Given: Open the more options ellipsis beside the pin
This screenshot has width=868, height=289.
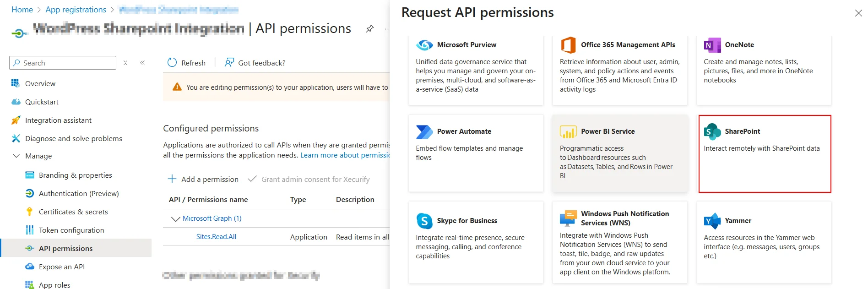Looking at the screenshot, I should [387, 29].
